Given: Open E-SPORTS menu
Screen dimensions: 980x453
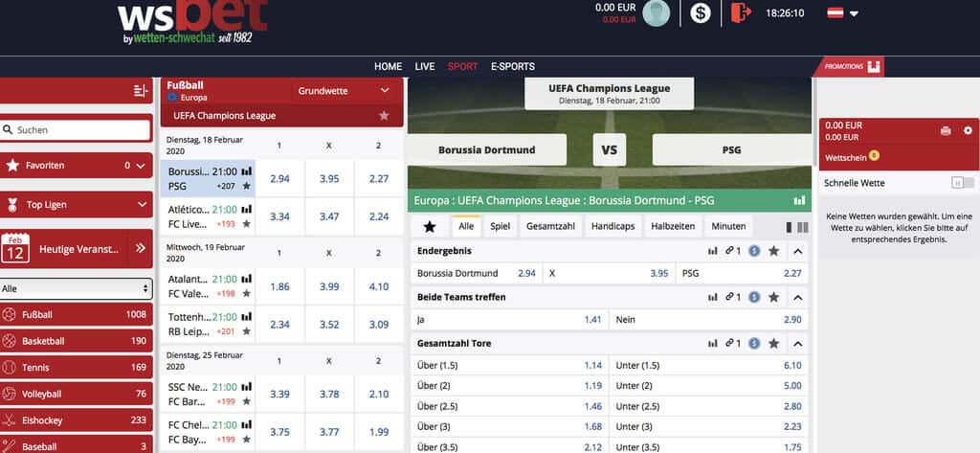Looking at the screenshot, I should click(513, 66).
